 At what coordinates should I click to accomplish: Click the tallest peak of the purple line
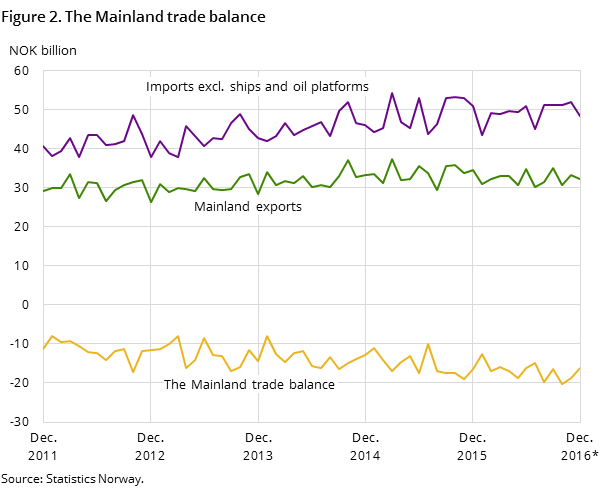(392, 93)
